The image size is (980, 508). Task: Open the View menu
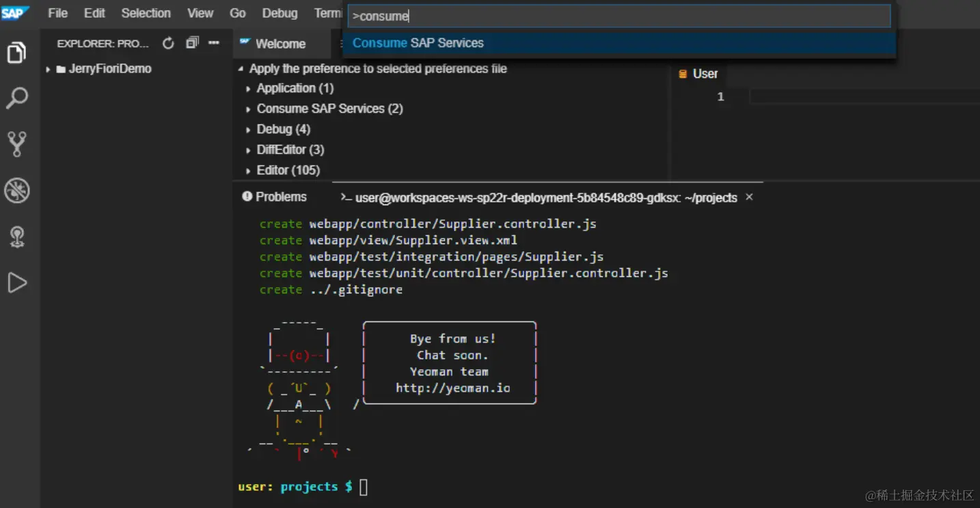(200, 13)
